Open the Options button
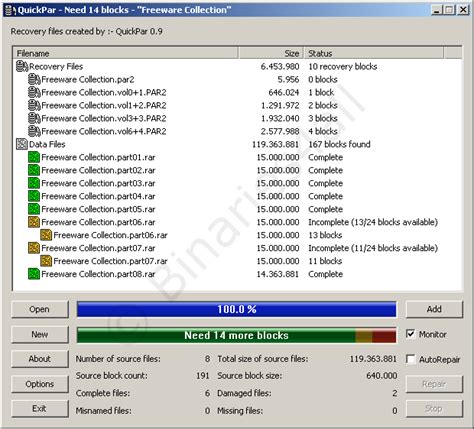Viewport: 474px width, 429px height. click(x=40, y=384)
